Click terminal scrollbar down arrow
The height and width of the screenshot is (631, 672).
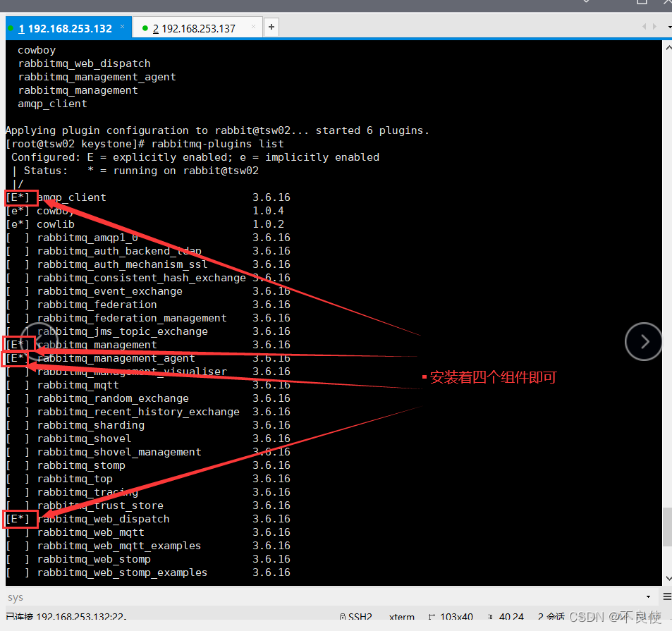[668, 578]
